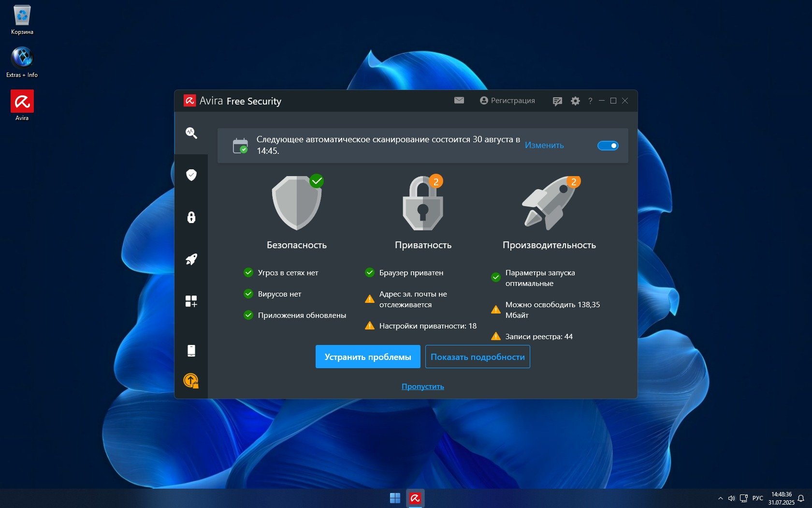Viewport: 812px width, 508px height.
Task: Open the envelope messages icon
Action: [x=459, y=101]
